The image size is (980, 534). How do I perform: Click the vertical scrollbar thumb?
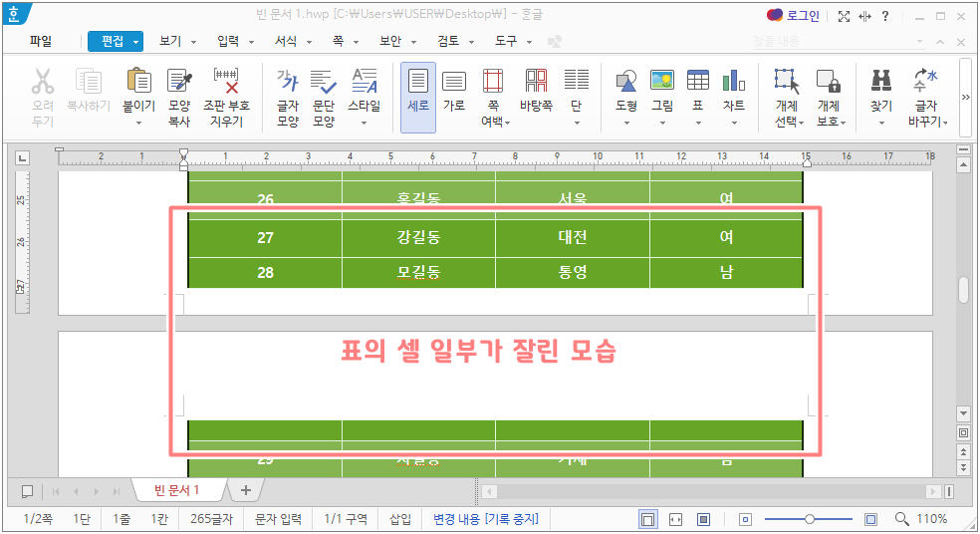(x=963, y=290)
